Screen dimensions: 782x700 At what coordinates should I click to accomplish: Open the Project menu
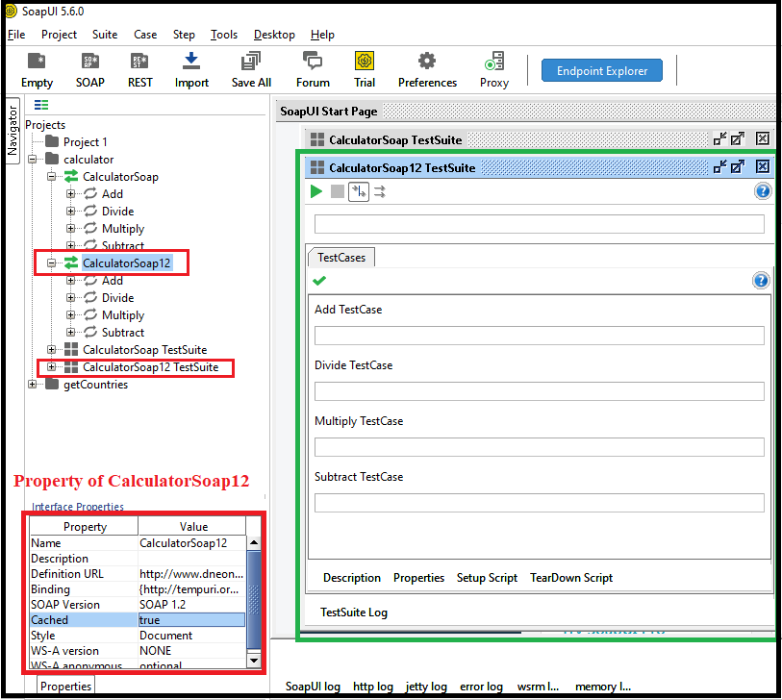pos(59,35)
